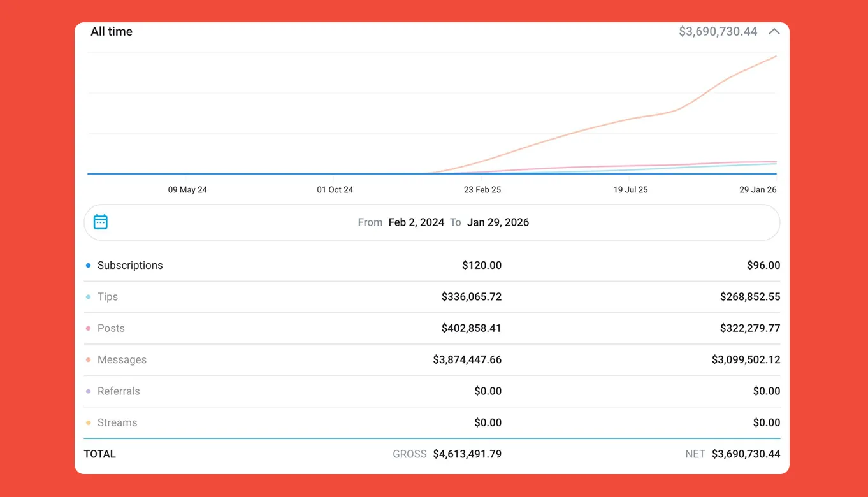868x497 pixels.
Task: Click the Referrals purple legend dot
Action: 89,391
